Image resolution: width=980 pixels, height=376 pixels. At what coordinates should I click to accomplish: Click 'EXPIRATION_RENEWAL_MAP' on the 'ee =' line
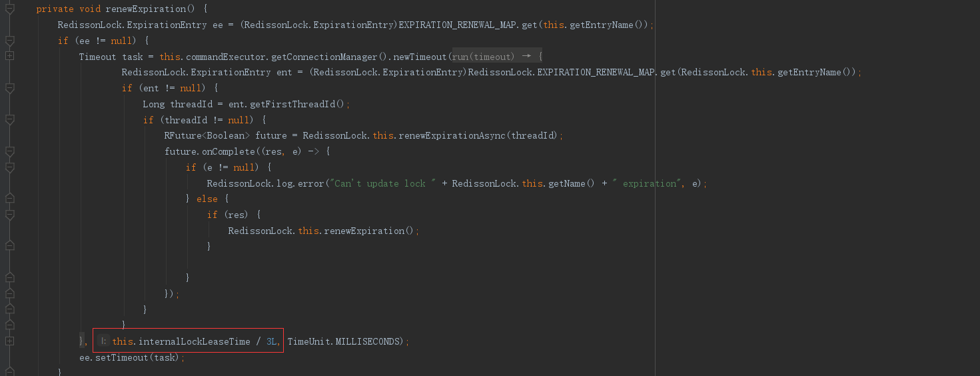[x=457, y=25]
